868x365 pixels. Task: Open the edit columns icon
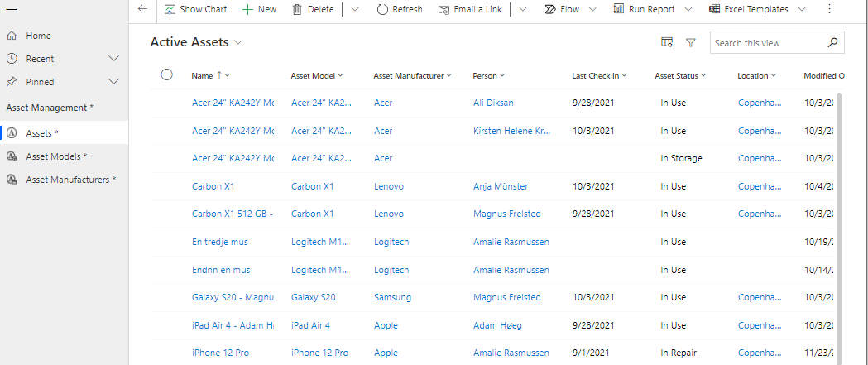coord(667,43)
